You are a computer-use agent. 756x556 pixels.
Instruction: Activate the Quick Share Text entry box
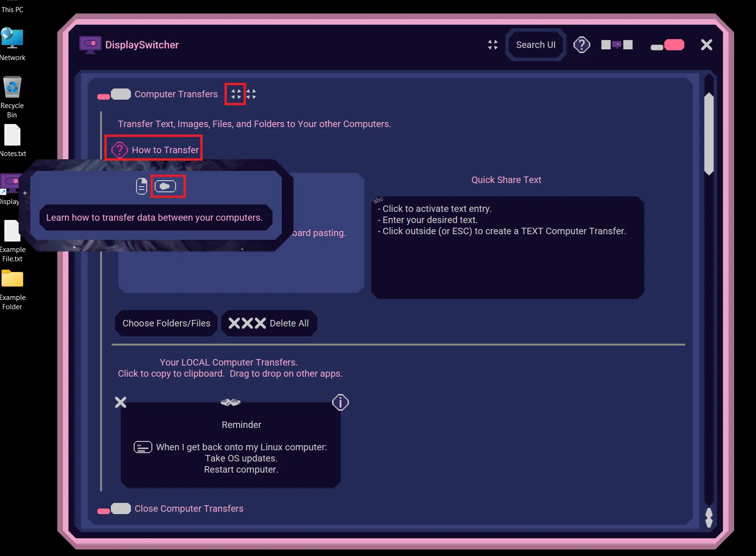tap(508, 248)
